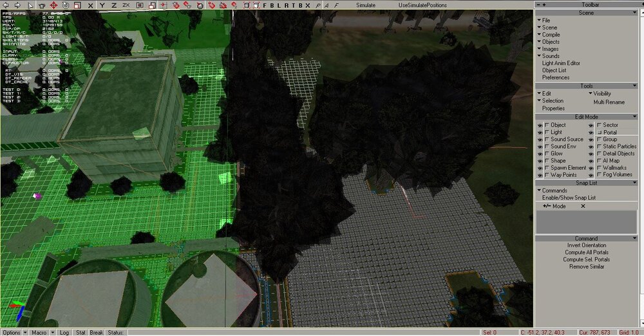644x336 pixels.
Task: Check the Light edit mode checkbox
Action: point(547,132)
